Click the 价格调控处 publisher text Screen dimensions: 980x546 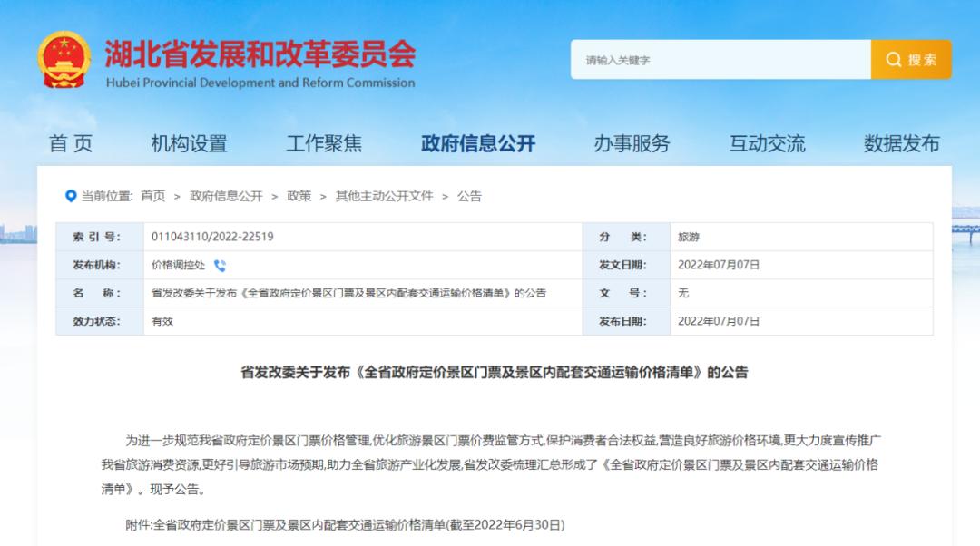coord(178,265)
